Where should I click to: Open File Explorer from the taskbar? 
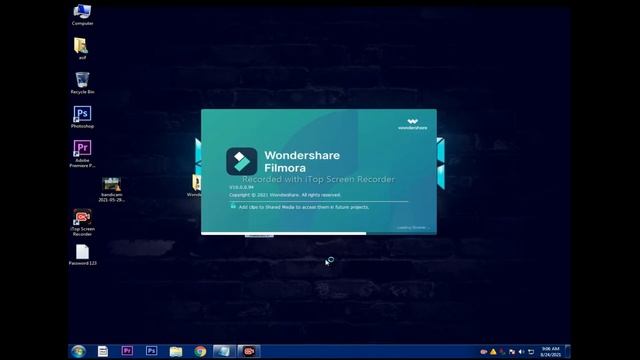point(176,351)
